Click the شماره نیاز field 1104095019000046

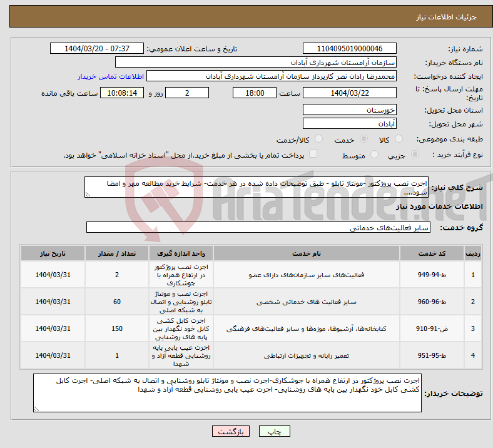[349, 48]
